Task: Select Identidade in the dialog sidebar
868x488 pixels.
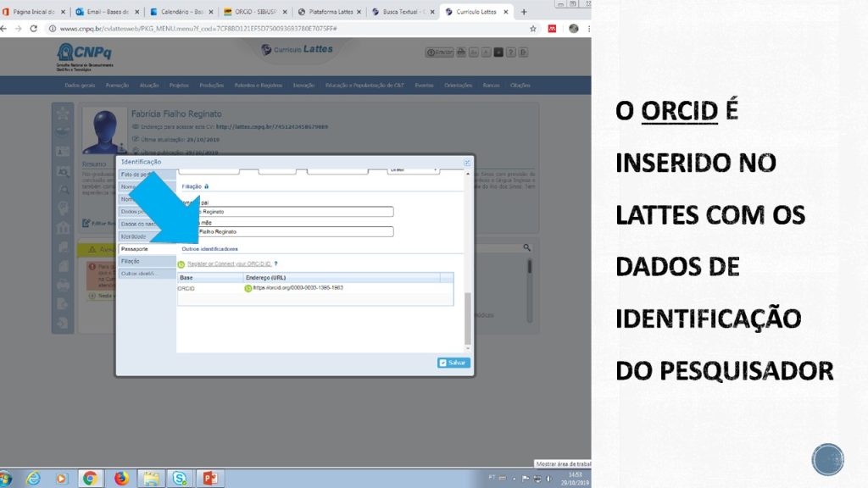Action: (x=147, y=236)
